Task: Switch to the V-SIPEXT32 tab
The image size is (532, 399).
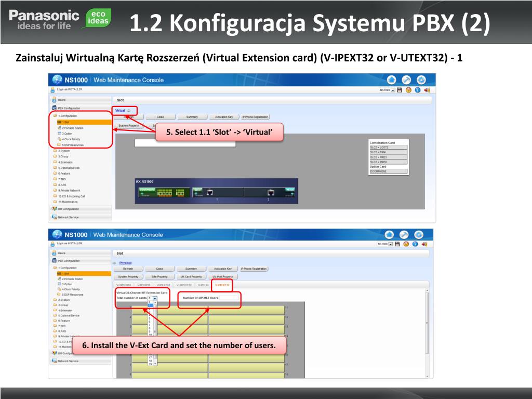Action: point(184,285)
